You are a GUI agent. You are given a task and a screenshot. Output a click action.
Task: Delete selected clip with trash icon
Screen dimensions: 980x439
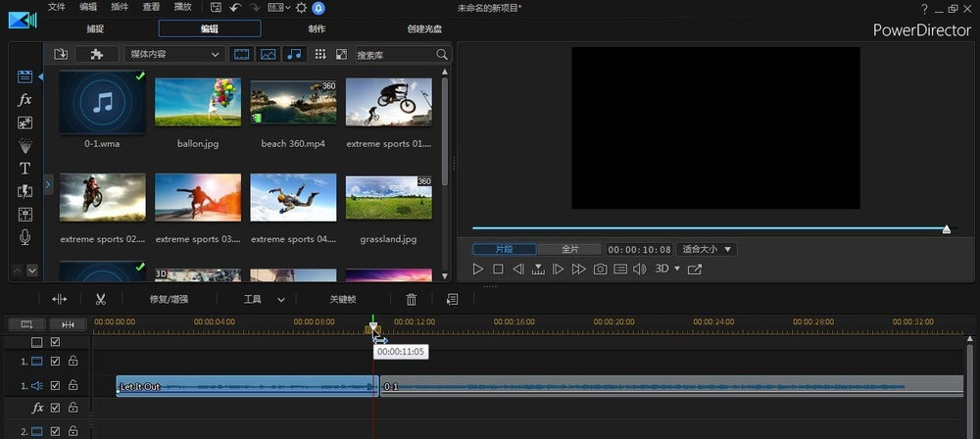(412, 299)
